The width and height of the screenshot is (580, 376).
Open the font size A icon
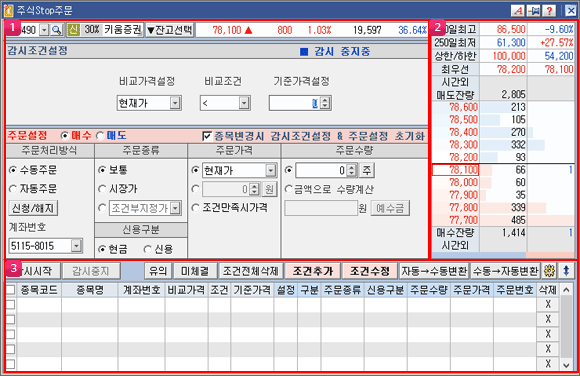tap(517, 11)
